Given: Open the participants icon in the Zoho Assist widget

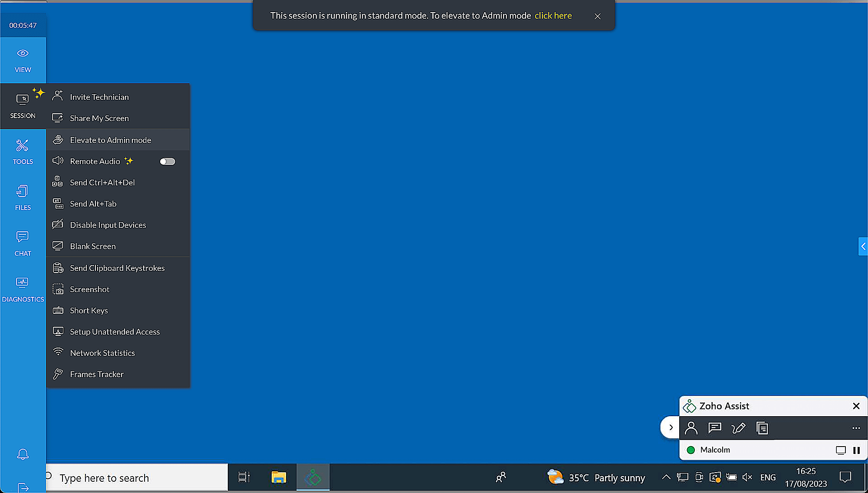Looking at the screenshot, I should 691,428.
